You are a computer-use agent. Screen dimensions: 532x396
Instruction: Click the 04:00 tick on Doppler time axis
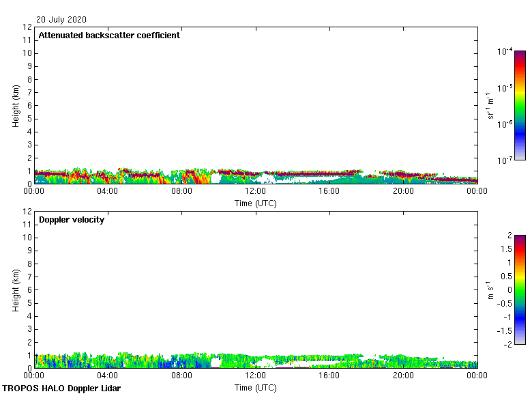(x=108, y=376)
